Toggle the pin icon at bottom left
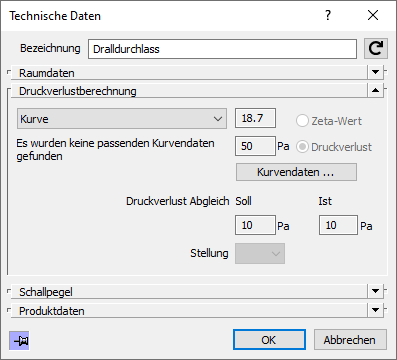This screenshot has height=360, width=397. point(19,341)
